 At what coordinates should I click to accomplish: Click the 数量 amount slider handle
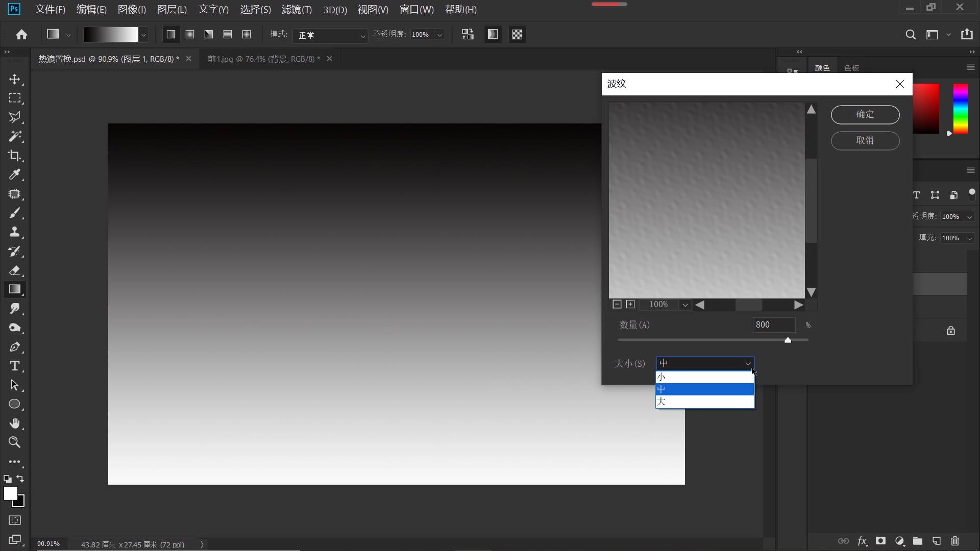pos(788,340)
